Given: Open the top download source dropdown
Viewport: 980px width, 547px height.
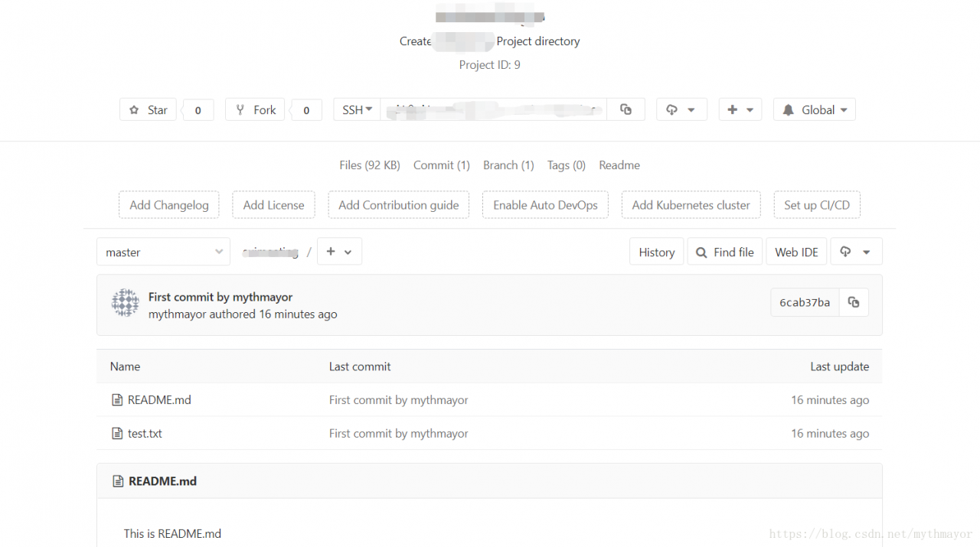Looking at the screenshot, I should click(x=681, y=109).
